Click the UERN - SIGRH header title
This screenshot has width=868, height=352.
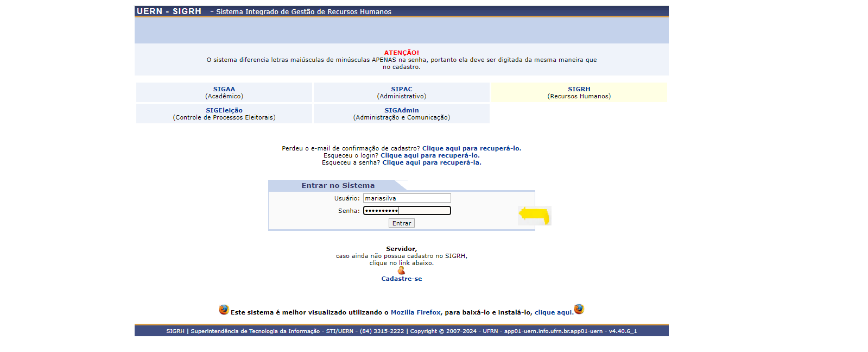point(169,11)
